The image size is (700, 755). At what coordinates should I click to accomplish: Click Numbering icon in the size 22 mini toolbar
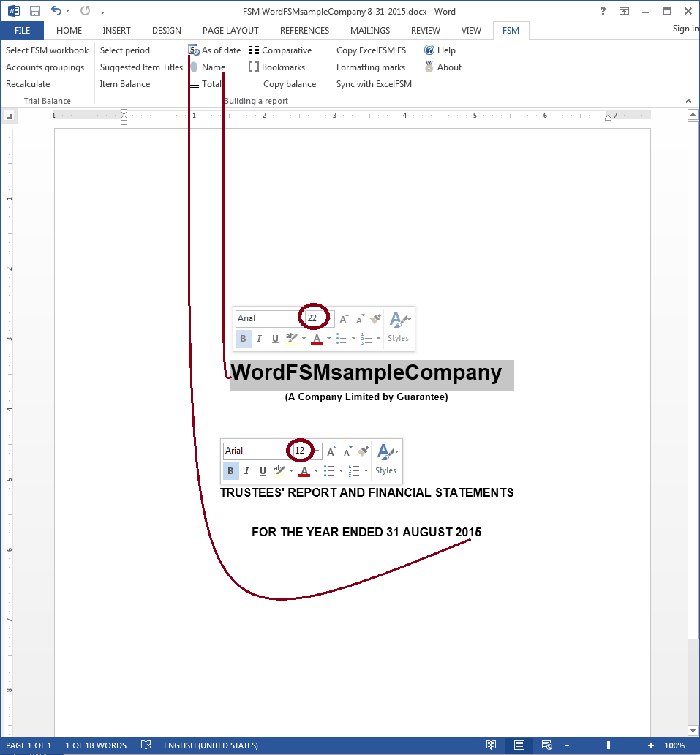[x=366, y=339]
